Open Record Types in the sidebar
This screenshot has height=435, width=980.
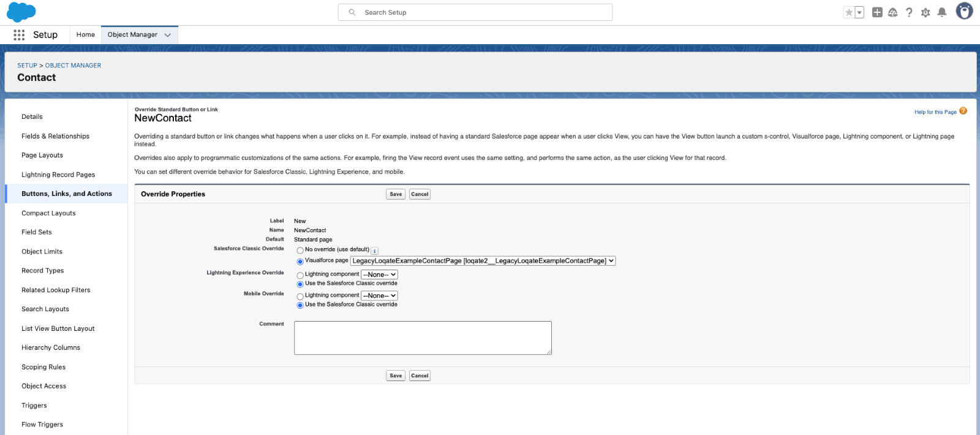point(43,270)
